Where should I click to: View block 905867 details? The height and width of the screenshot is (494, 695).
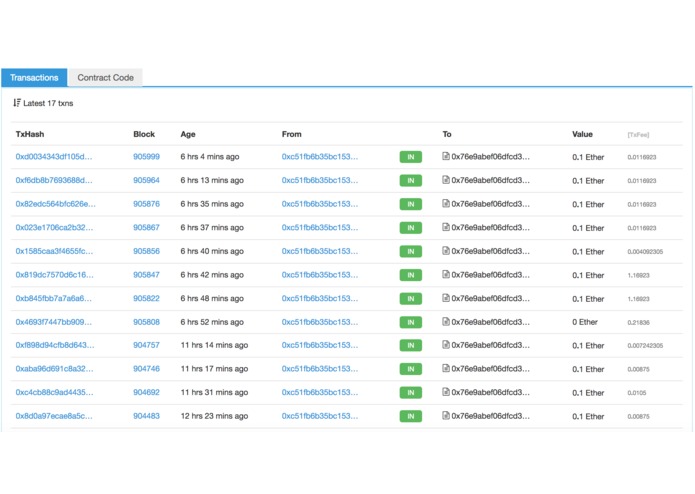(x=146, y=227)
